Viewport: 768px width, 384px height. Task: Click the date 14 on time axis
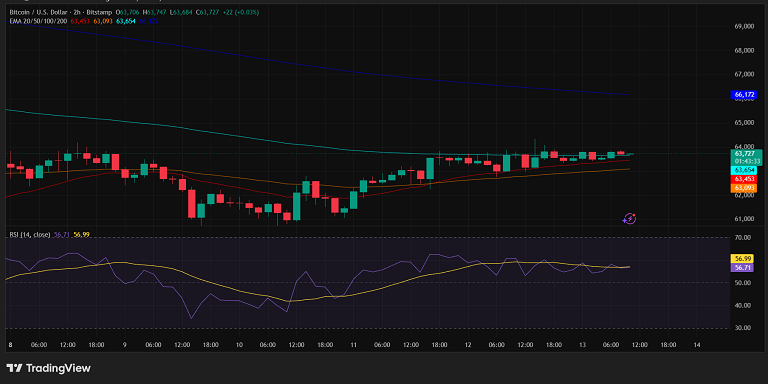tap(697, 345)
